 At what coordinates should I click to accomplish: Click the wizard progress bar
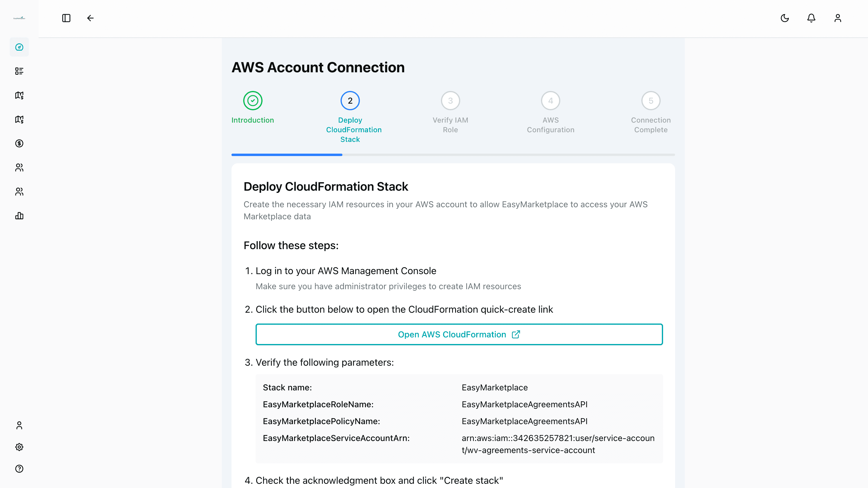coord(453,155)
